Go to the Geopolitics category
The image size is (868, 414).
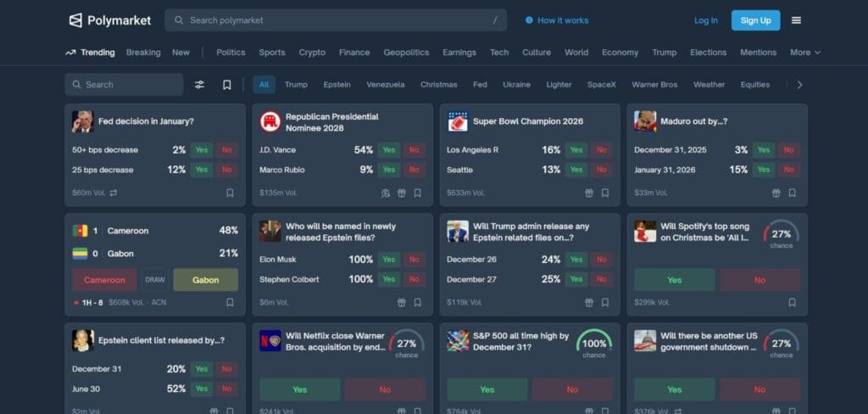[406, 53]
